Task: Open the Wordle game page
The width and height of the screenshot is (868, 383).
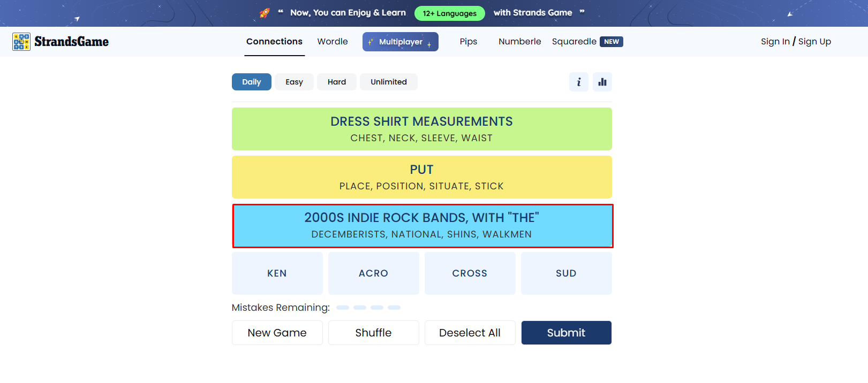Action: pyautogui.click(x=333, y=42)
